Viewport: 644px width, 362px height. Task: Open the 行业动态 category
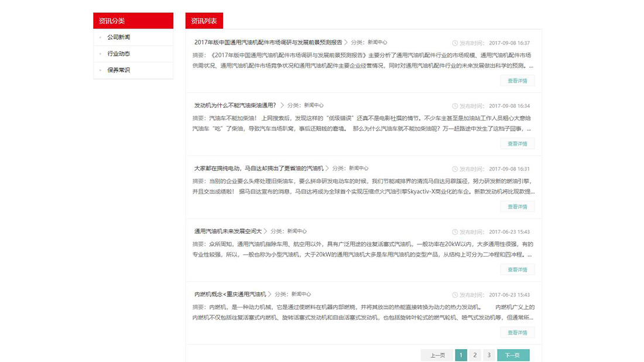pyautogui.click(x=119, y=54)
